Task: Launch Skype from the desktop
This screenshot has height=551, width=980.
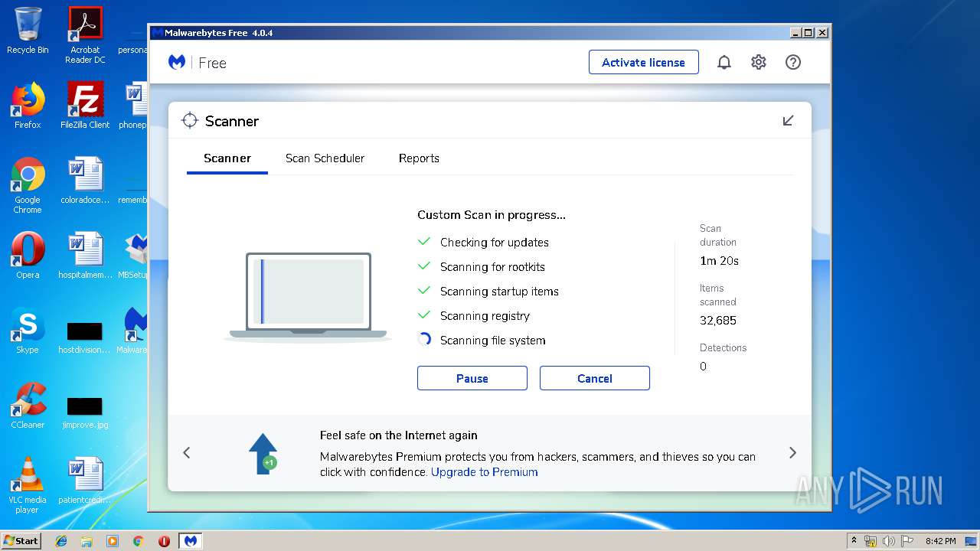Action: tap(28, 330)
